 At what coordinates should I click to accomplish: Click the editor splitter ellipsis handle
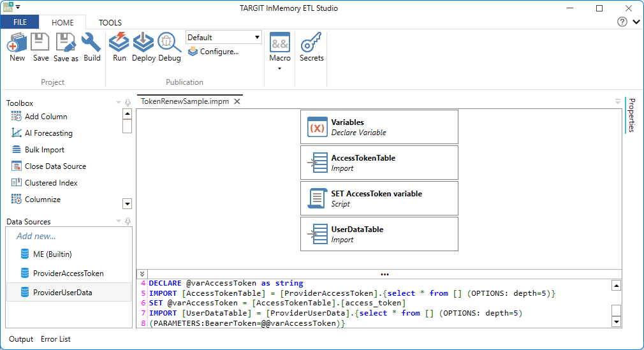[x=384, y=274]
